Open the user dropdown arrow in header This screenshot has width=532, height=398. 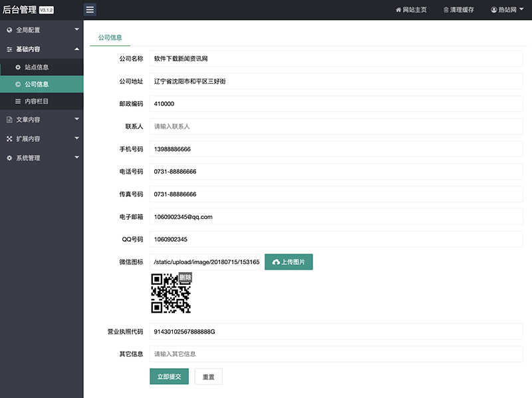click(521, 9)
